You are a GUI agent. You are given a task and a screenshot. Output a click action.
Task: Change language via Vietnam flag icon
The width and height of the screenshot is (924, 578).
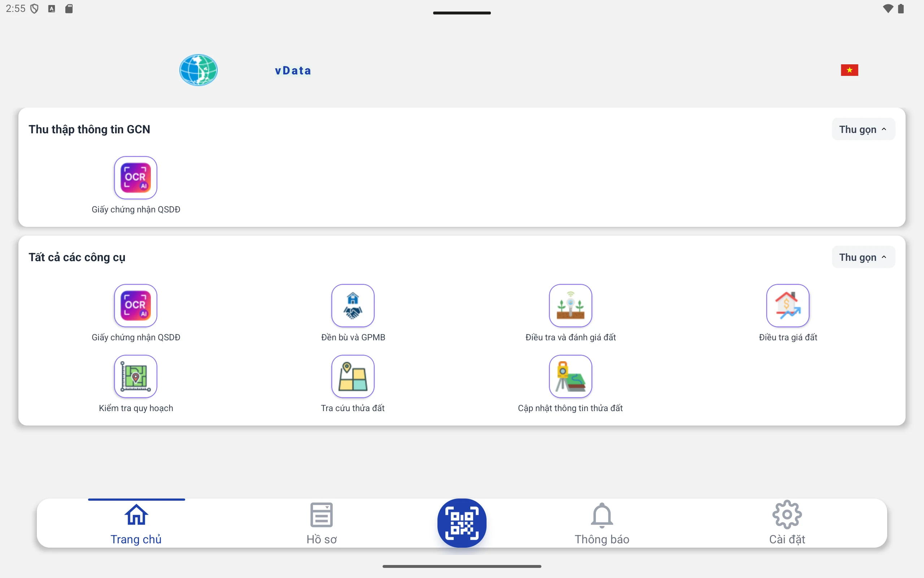[x=849, y=70]
